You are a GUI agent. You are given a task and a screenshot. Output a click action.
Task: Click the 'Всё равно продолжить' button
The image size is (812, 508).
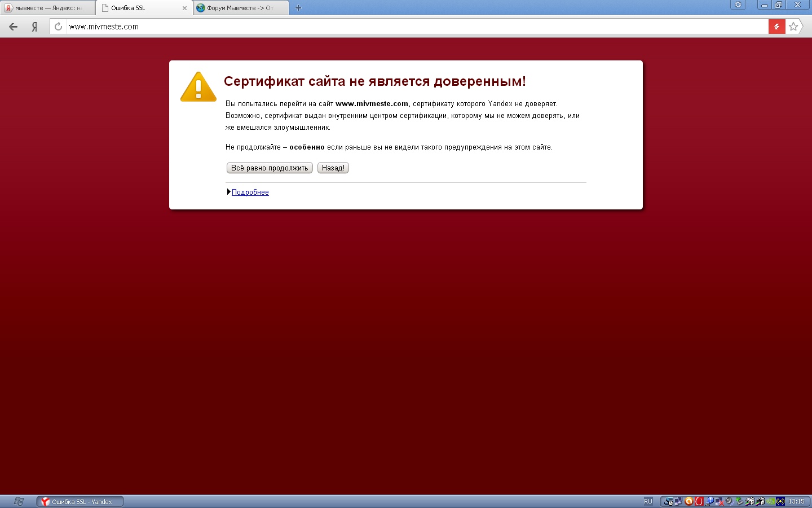[270, 168]
